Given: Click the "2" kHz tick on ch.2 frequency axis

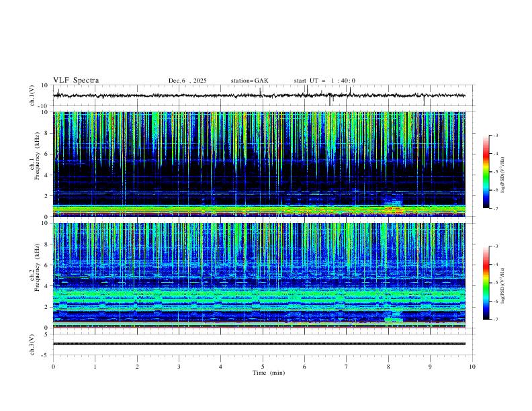Looking at the screenshot, I should click(46, 307).
